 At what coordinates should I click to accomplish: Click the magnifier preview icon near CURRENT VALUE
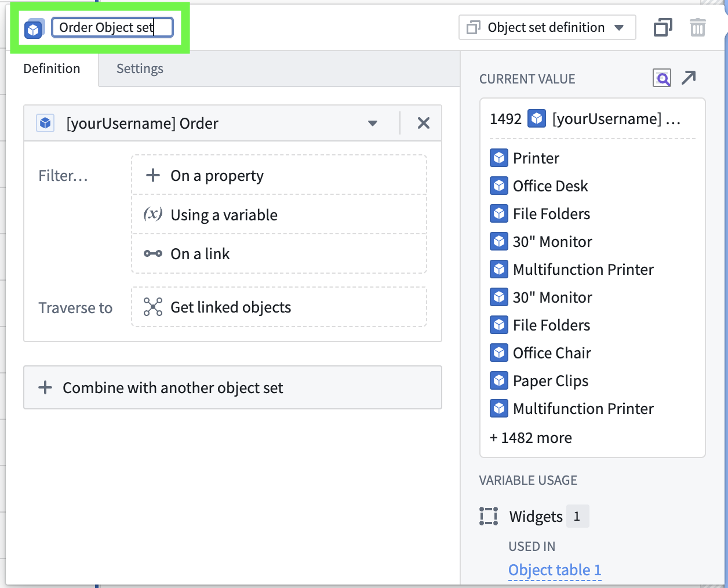point(661,78)
